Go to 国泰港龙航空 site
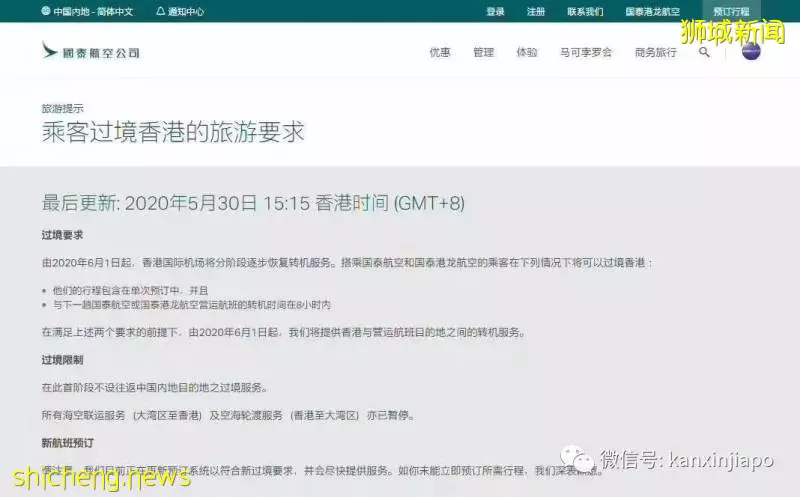This screenshot has width=800, height=497. [653, 11]
